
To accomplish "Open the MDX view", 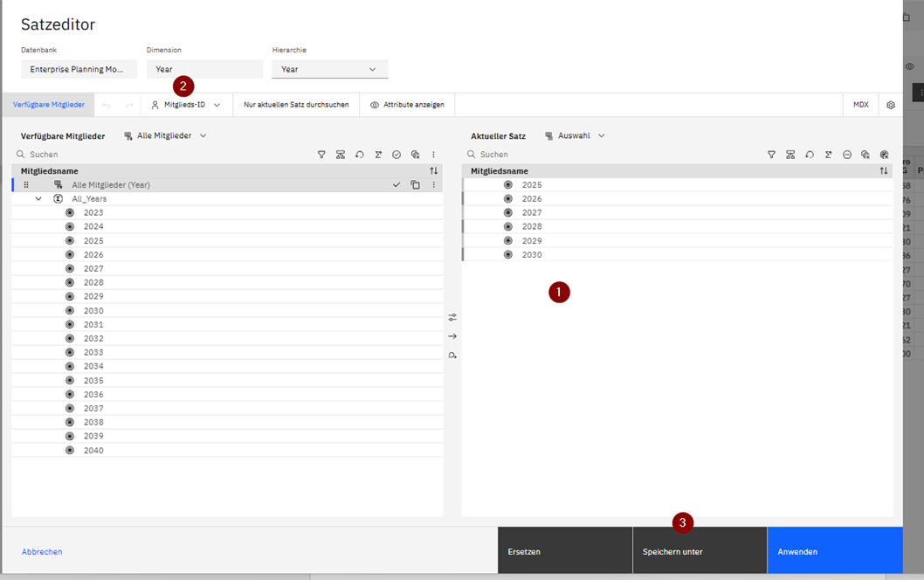I will point(860,105).
